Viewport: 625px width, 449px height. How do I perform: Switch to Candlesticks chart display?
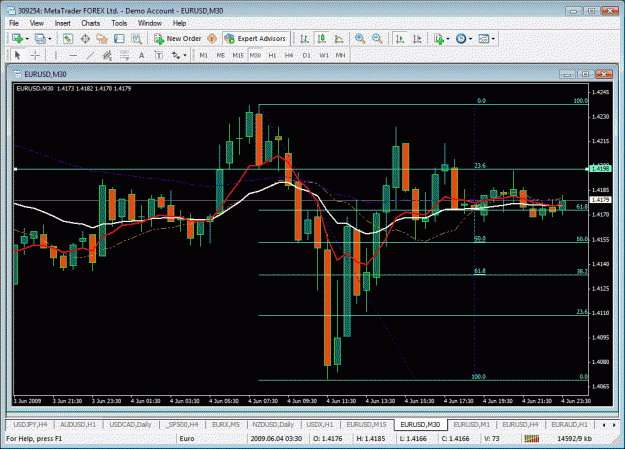(322, 39)
